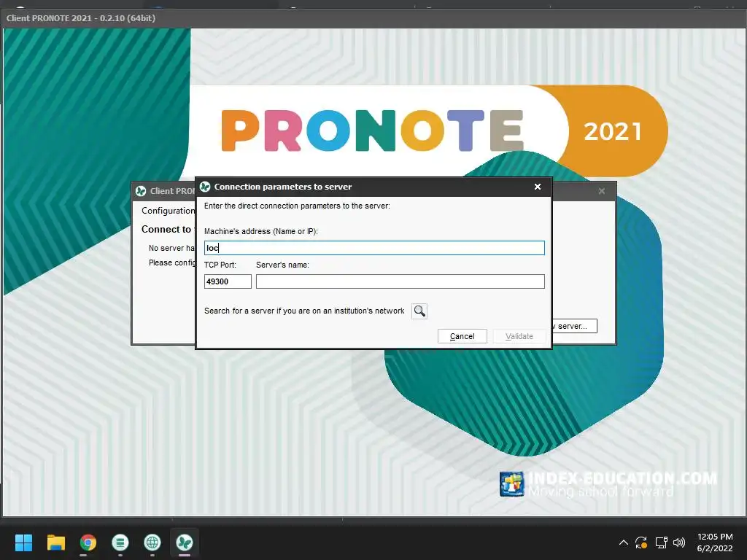
Task: Click the magnifier search server icon
Action: [419, 311]
